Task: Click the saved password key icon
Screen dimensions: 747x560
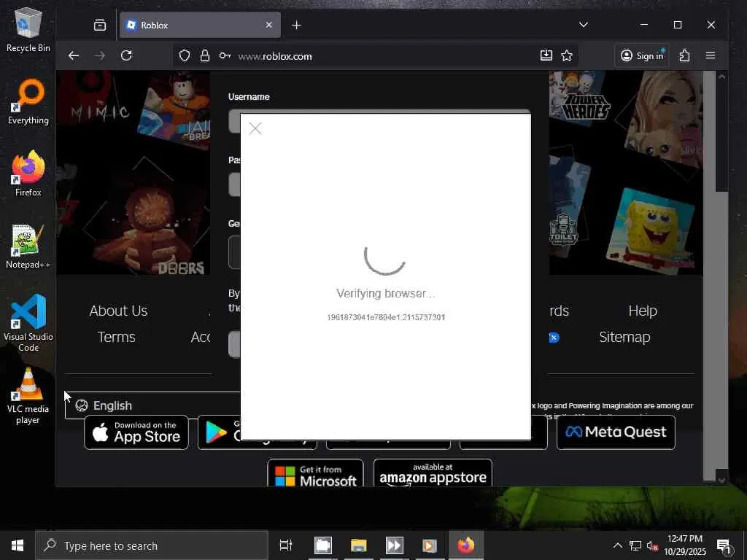Action: 225,55
